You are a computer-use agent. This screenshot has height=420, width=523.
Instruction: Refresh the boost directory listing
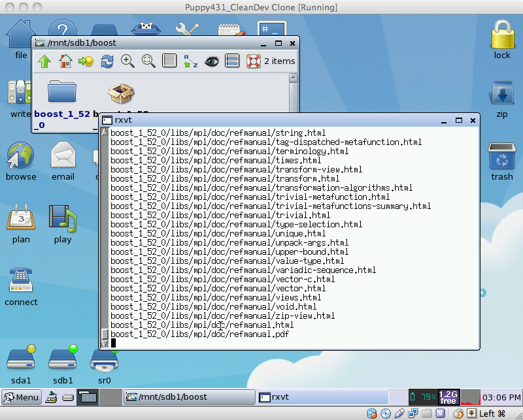107,61
